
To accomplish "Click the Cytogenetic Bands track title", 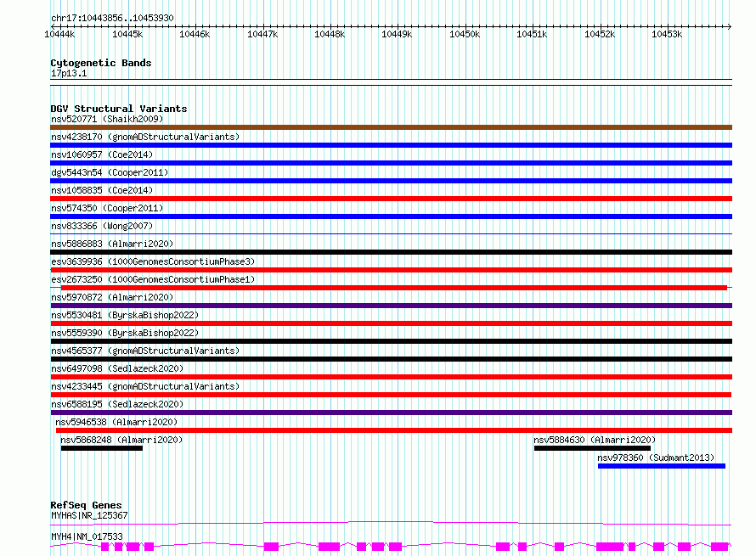I will pyautogui.click(x=101, y=63).
